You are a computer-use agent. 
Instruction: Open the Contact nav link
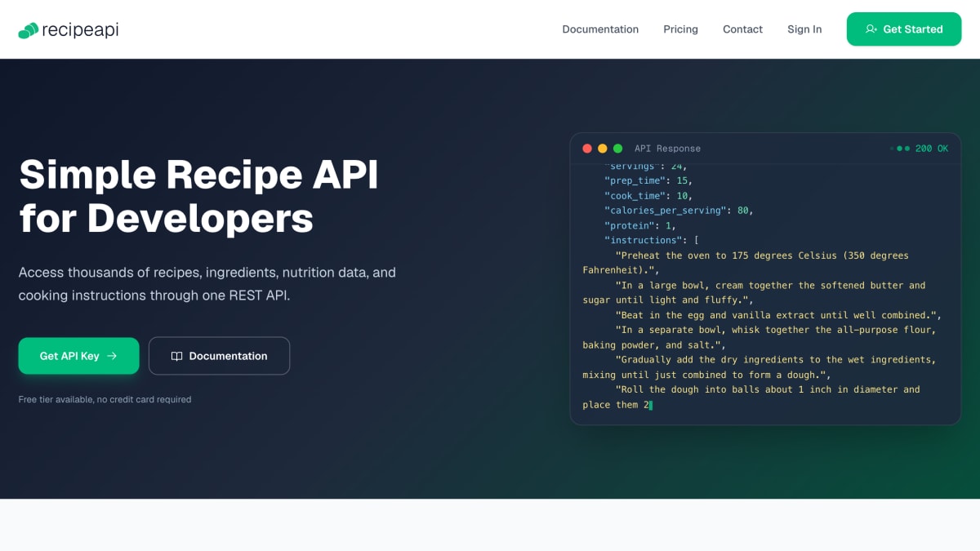click(x=742, y=29)
